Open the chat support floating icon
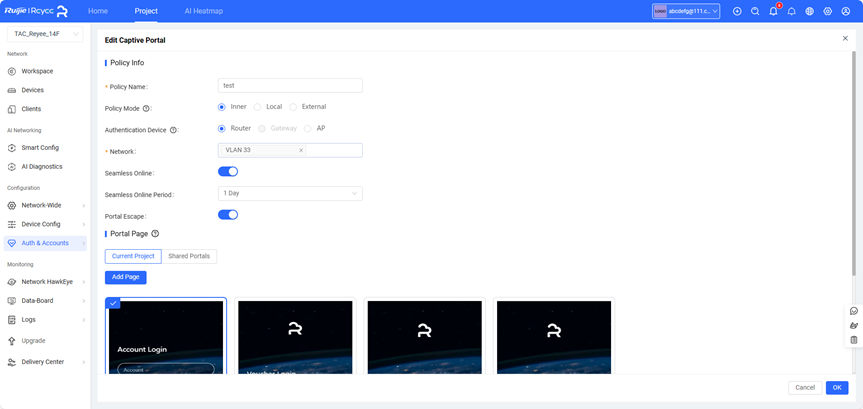Screen dimensions: 863x409 pos(854,311)
